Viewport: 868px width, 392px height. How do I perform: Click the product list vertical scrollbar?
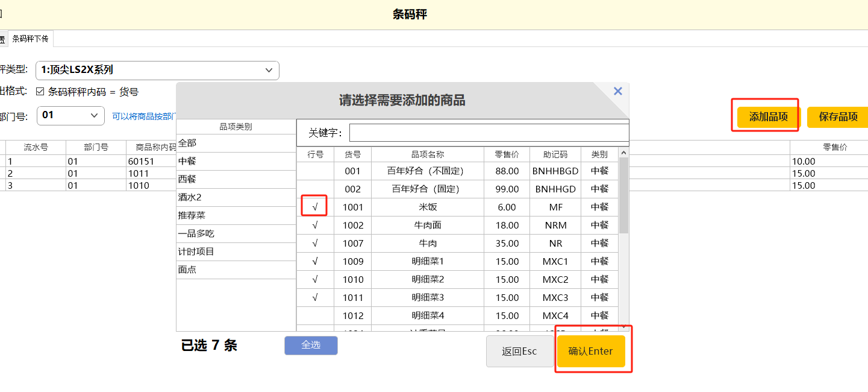623,199
